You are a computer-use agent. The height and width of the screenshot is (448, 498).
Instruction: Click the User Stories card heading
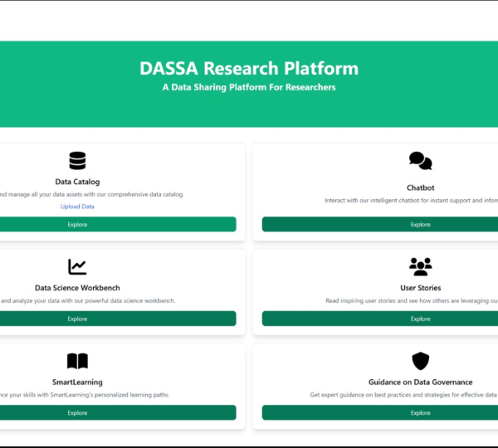point(421,288)
